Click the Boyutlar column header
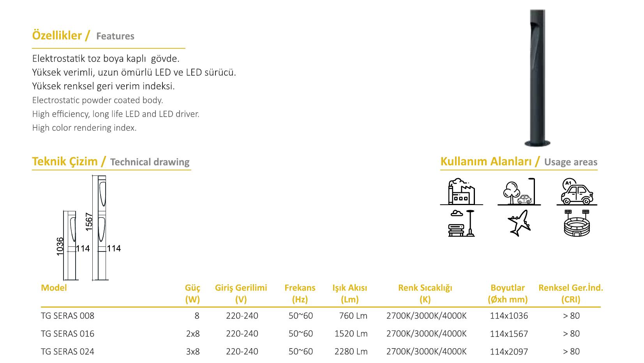 point(508,294)
